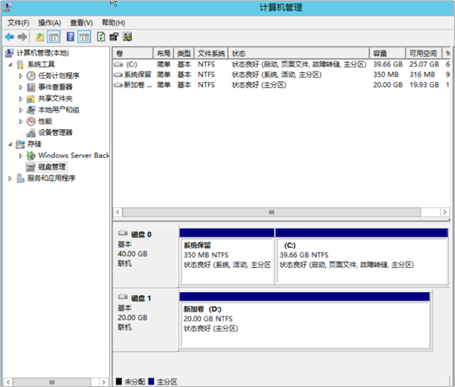The width and height of the screenshot is (455, 387).
Task: Select the 新加卷 volume row
Action: 281,85
